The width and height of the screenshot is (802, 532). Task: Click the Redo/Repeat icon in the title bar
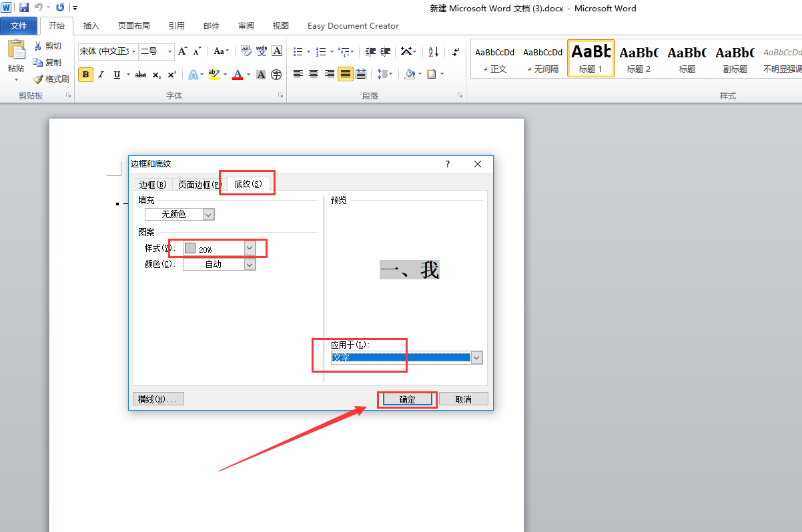(60, 7)
